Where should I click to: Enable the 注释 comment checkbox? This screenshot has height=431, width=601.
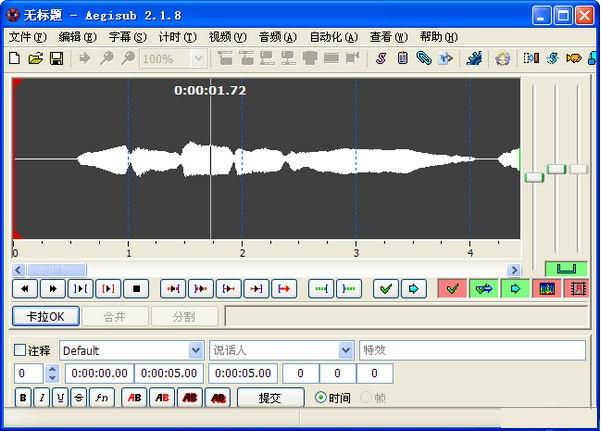pos(20,350)
